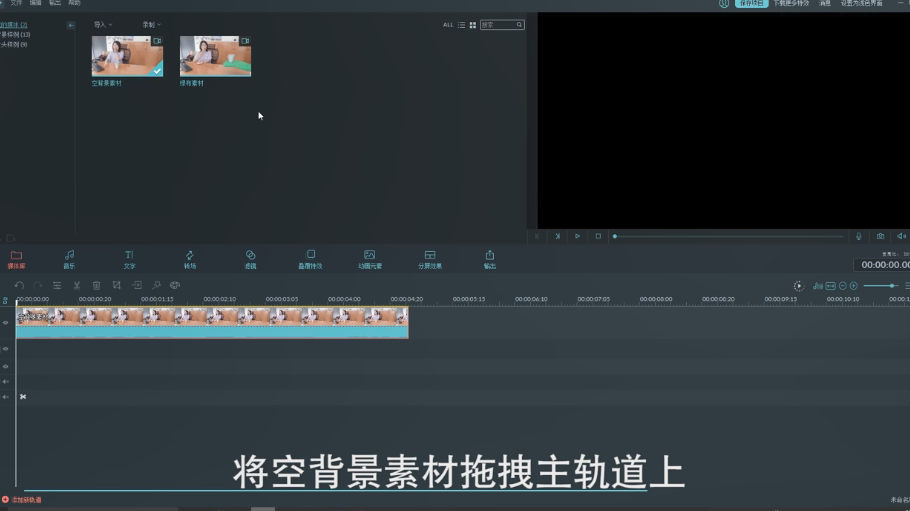Click the timeline link toggle above track eyes
Image resolution: width=910 pixels, height=511 pixels.
[x=5, y=300]
